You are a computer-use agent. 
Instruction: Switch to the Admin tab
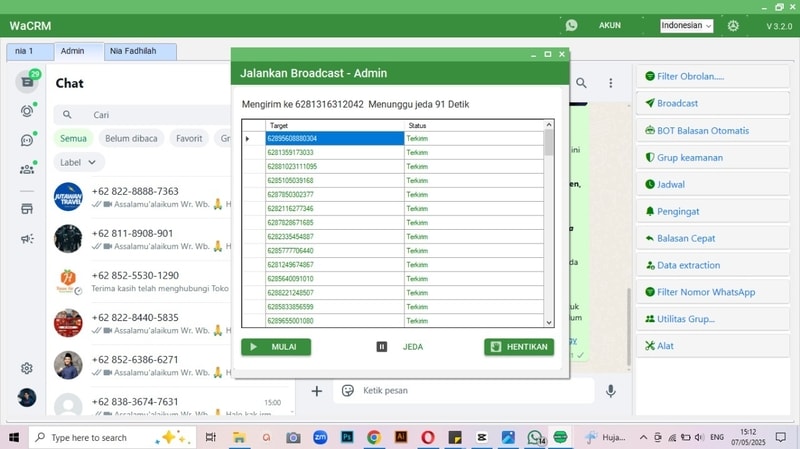click(79, 51)
